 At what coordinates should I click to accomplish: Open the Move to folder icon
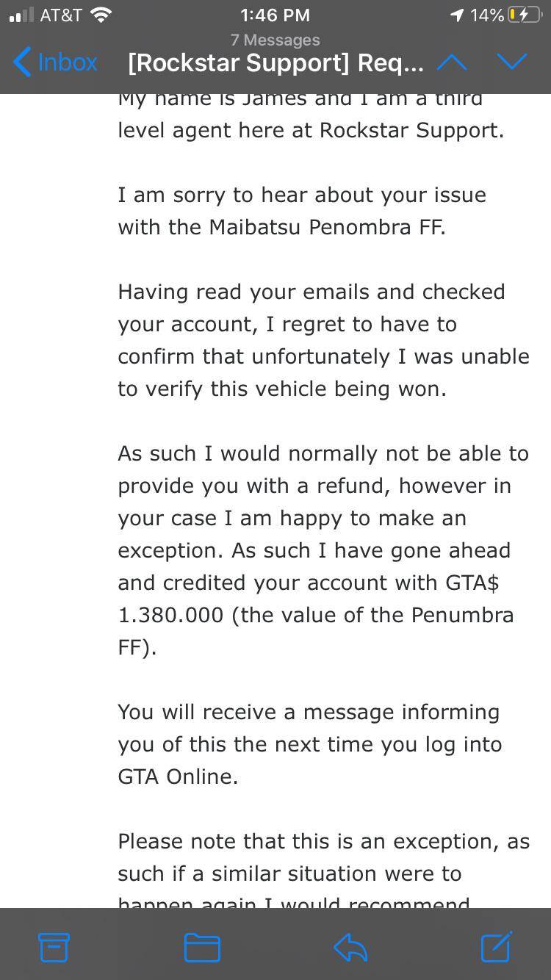point(202,947)
